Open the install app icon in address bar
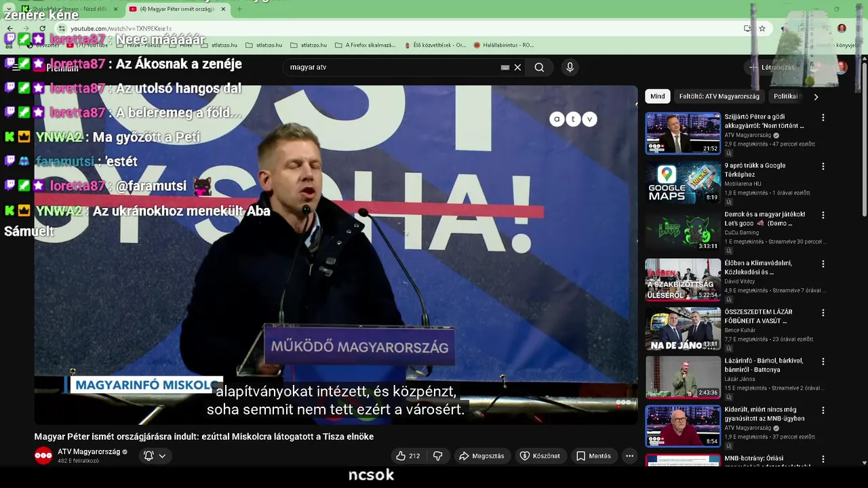The width and height of the screenshot is (868, 488). [747, 28]
